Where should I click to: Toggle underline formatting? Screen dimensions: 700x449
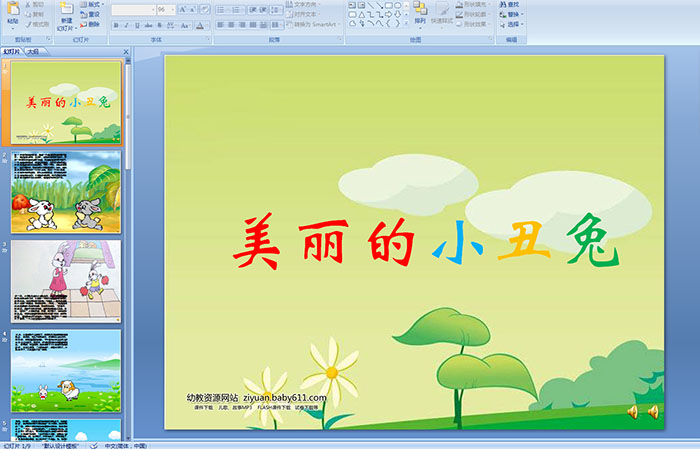pyautogui.click(x=139, y=25)
